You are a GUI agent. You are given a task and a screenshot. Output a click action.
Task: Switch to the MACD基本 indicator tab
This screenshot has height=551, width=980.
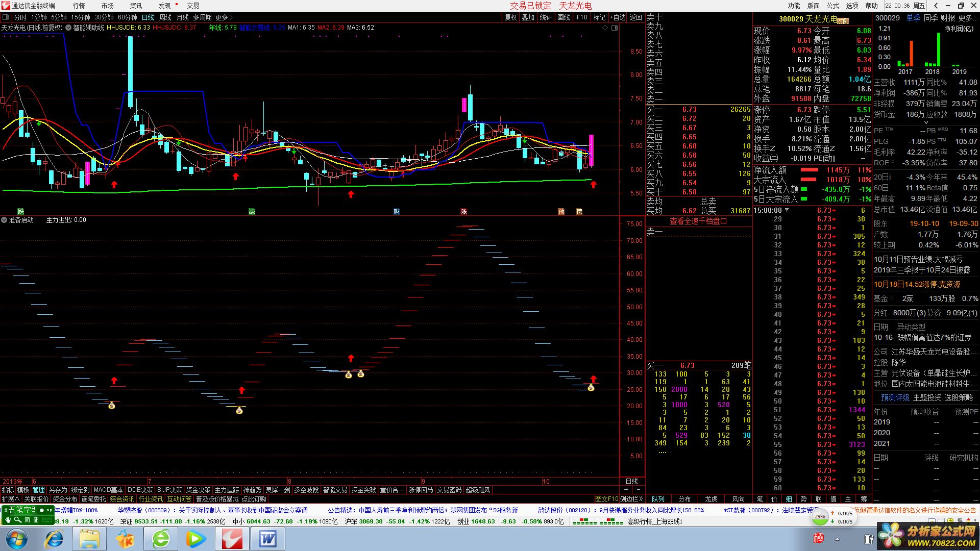tap(108, 490)
